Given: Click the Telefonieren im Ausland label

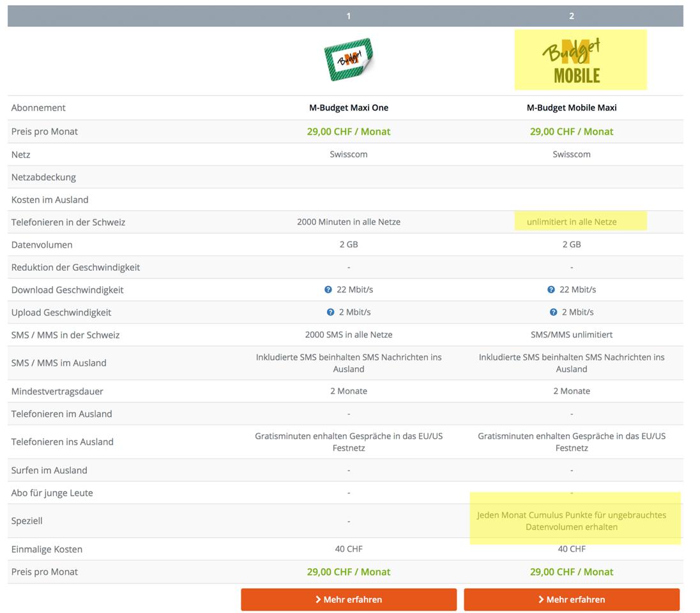Looking at the screenshot, I should [x=61, y=414].
